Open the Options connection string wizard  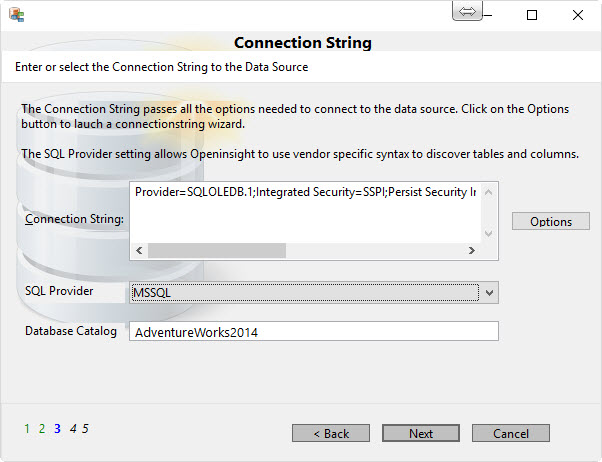point(551,222)
